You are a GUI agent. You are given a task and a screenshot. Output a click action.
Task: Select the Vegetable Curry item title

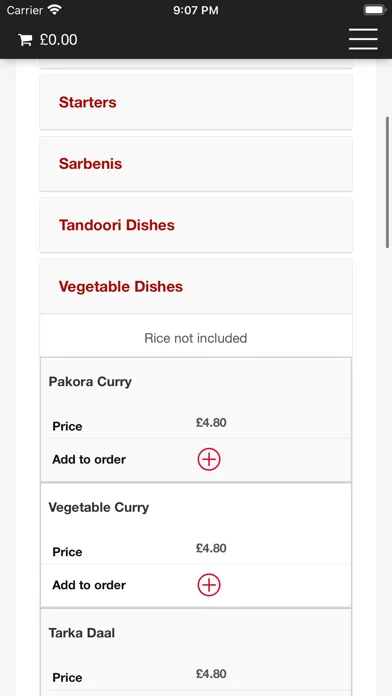point(99,507)
